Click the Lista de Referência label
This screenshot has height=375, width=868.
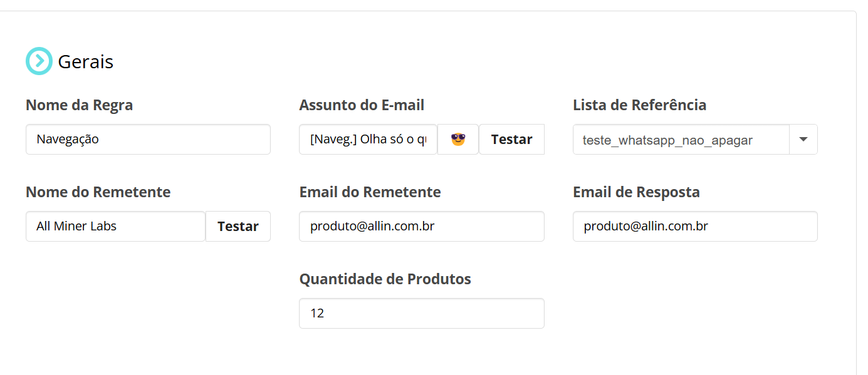(x=640, y=105)
